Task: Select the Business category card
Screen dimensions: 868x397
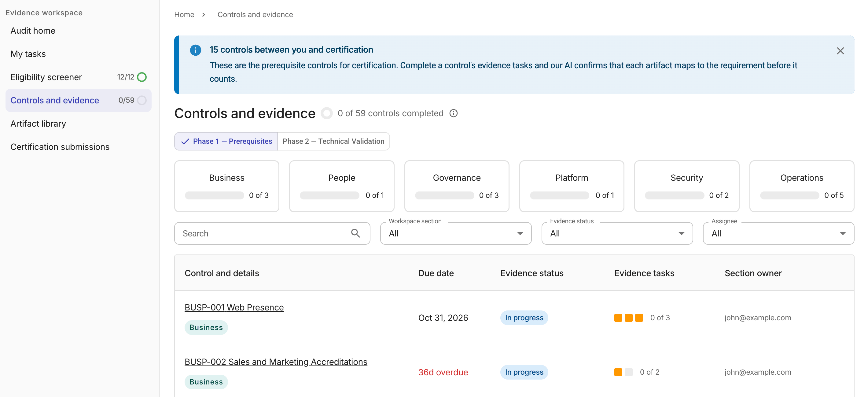Action: point(227,186)
